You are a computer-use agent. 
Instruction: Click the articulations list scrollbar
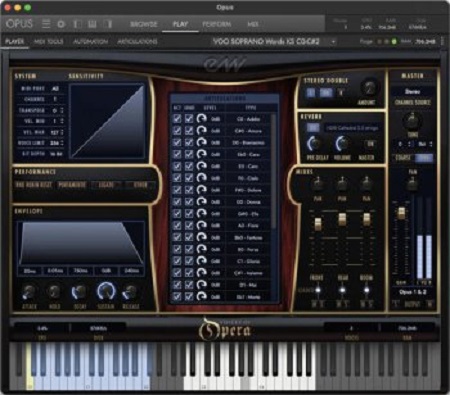[274, 172]
